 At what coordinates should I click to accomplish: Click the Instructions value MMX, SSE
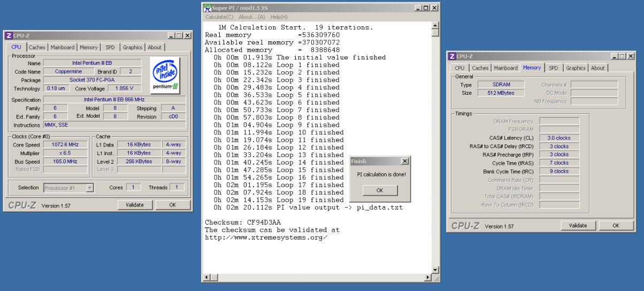click(114, 124)
